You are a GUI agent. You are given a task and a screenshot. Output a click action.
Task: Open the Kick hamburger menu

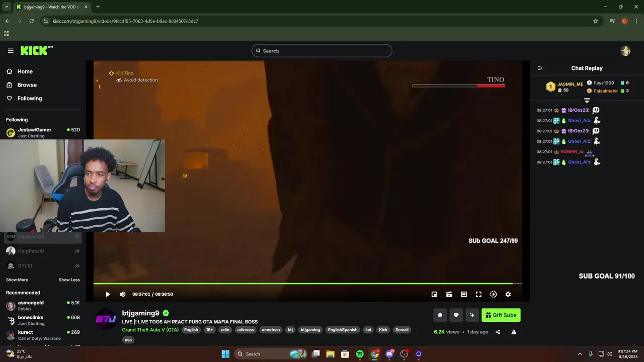click(x=11, y=51)
